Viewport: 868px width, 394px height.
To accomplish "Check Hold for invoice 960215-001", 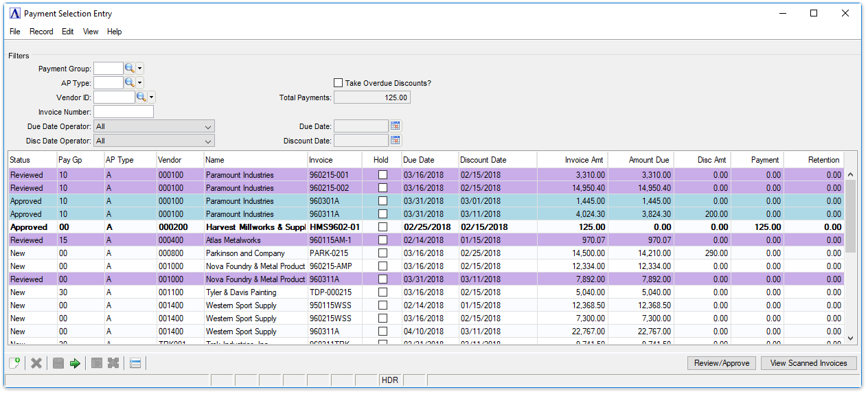I will 382,175.
